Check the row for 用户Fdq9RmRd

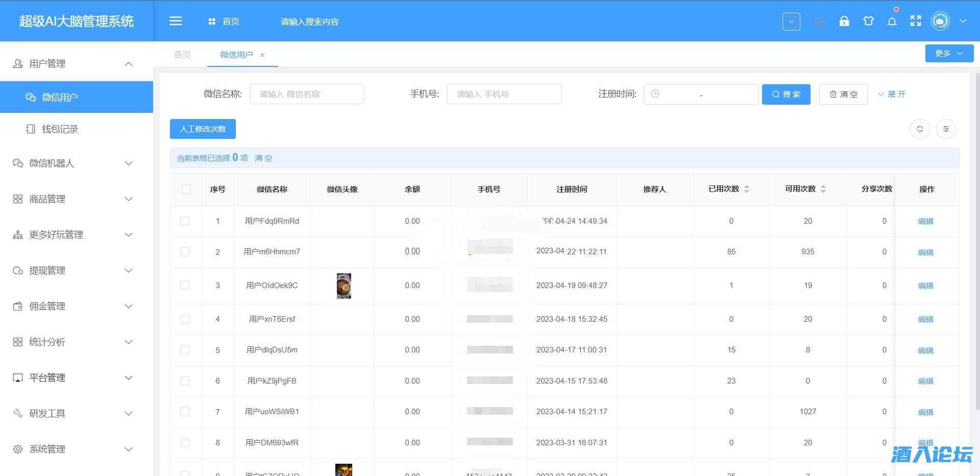click(x=185, y=221)
